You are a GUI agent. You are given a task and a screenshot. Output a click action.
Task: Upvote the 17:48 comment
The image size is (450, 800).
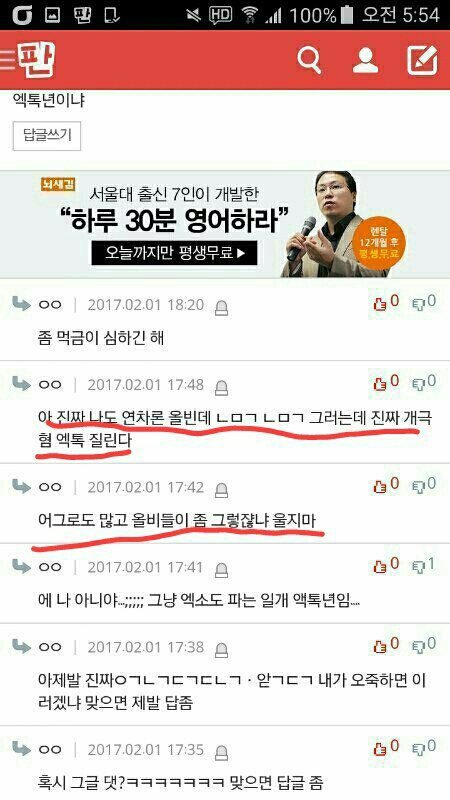point(386,383)
